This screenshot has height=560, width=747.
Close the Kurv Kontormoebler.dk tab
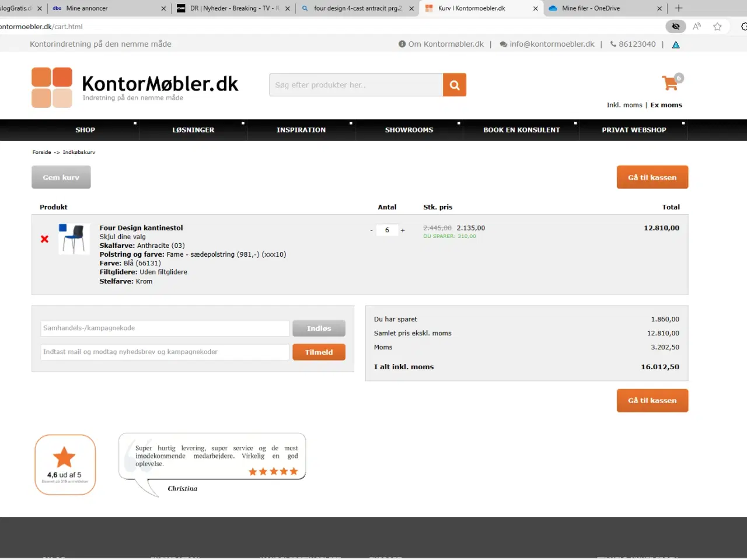[535, 9]
